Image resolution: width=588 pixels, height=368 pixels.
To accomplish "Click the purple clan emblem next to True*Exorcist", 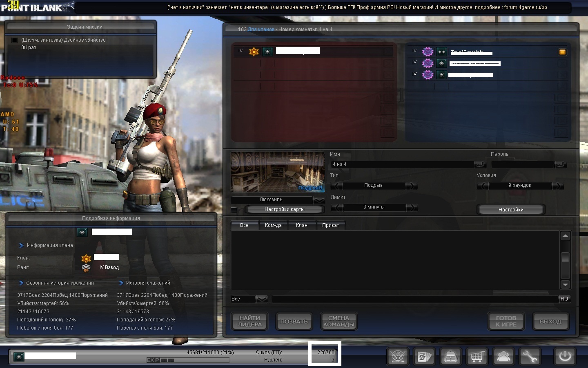I will (x=428, y=52).
